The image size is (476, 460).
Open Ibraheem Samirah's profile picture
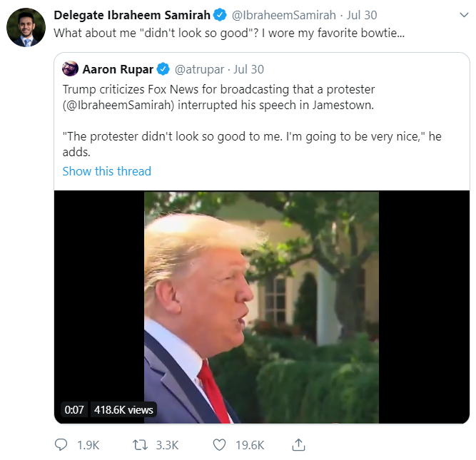26,27
